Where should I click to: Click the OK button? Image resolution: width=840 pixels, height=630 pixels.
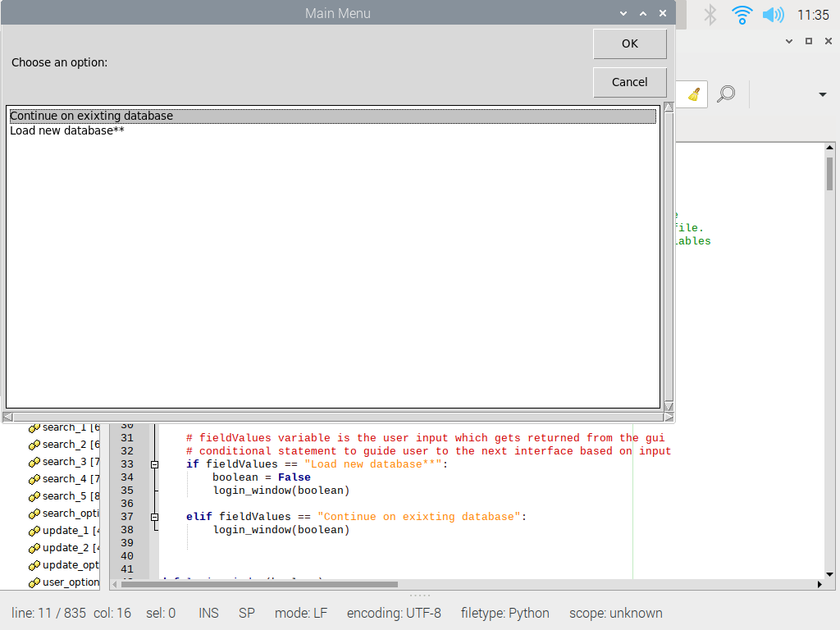tap(629, 43)
